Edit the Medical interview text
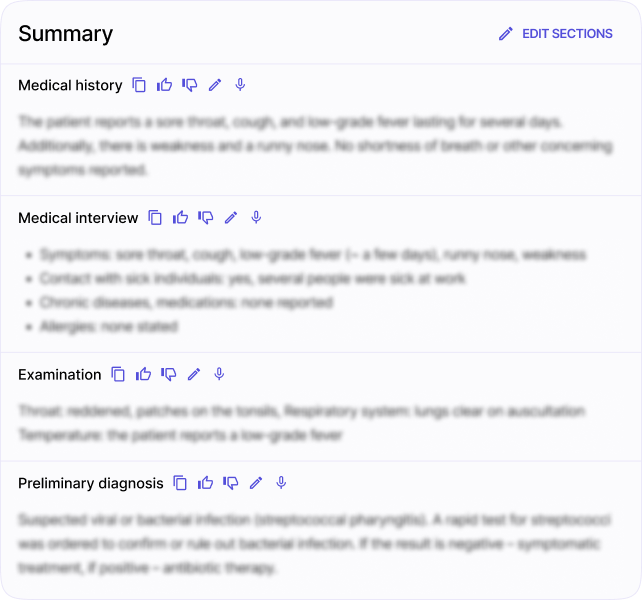The image size is (642, 600). [x=231, y=217]
